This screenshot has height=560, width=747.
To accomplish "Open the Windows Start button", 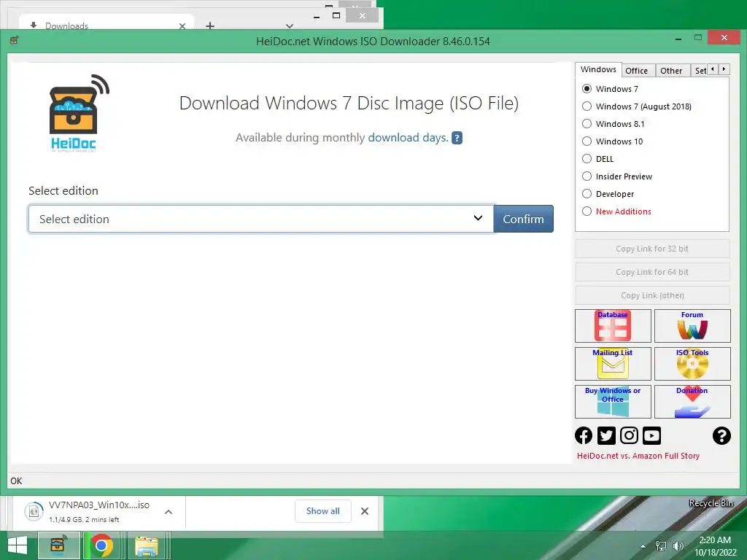I will pos(18,545).
